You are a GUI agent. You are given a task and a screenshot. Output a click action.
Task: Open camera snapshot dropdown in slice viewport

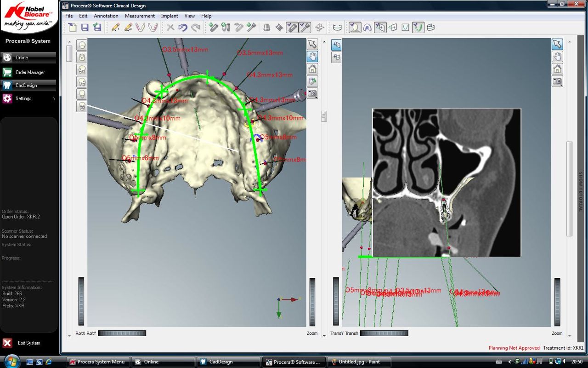point(557,81)
